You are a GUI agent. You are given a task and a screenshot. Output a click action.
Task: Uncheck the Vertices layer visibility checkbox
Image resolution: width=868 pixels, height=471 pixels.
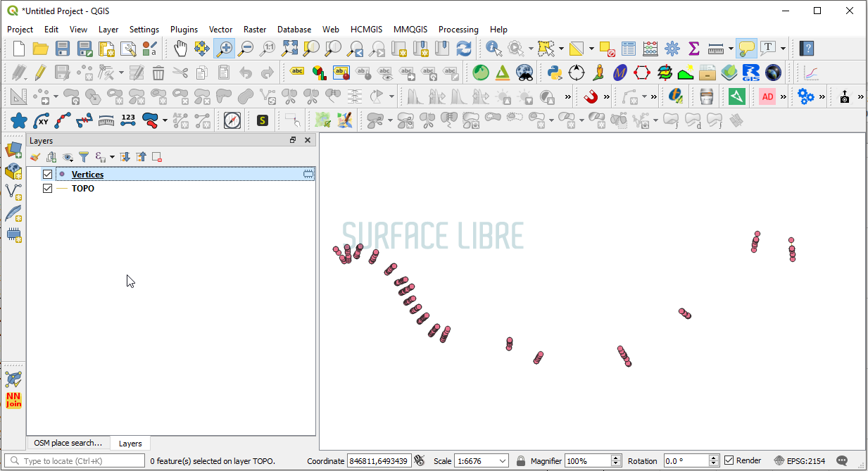(48, 175)
